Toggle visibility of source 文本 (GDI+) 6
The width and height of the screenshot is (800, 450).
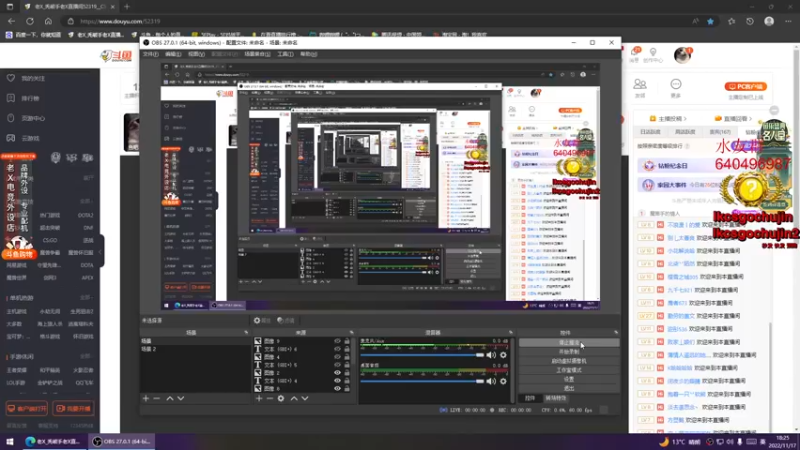pyautogui.click(x=337, y=349)
